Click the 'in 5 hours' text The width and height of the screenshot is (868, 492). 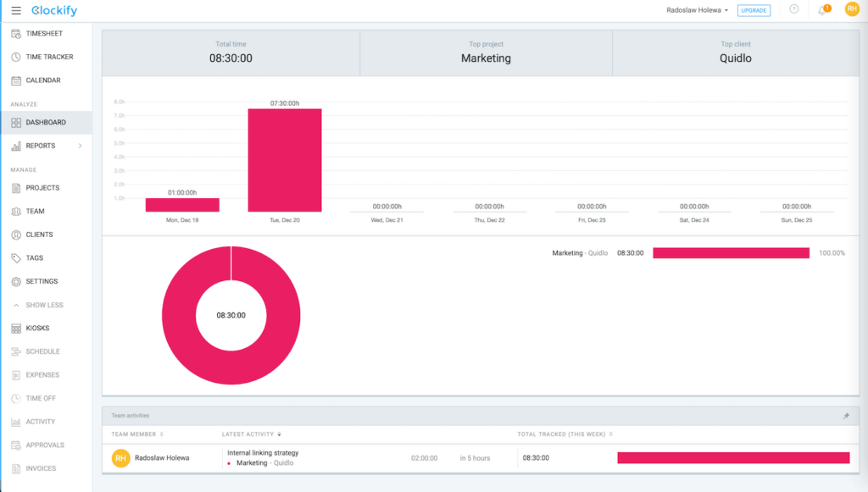(475, 458)
